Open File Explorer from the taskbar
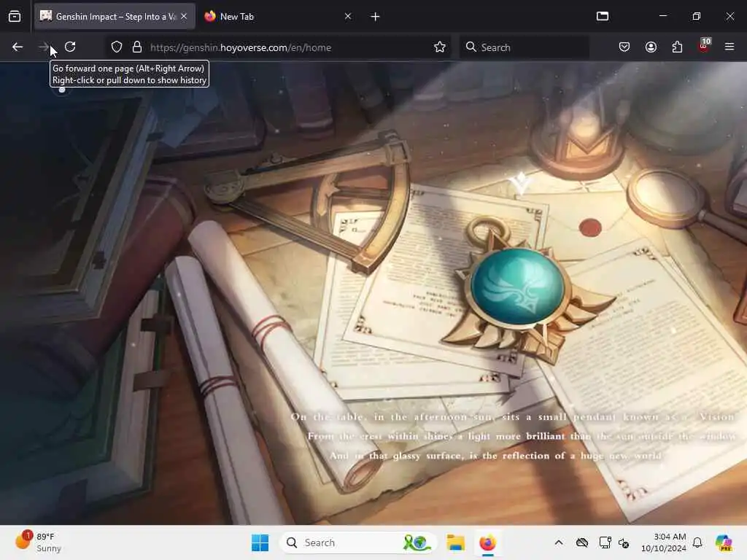747x560 pixels. 455,542
